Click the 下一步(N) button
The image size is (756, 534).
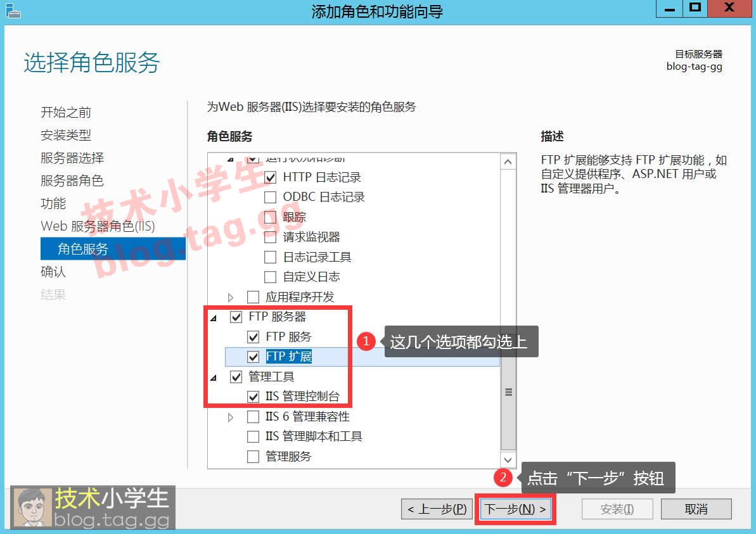(x=515, y=509)
